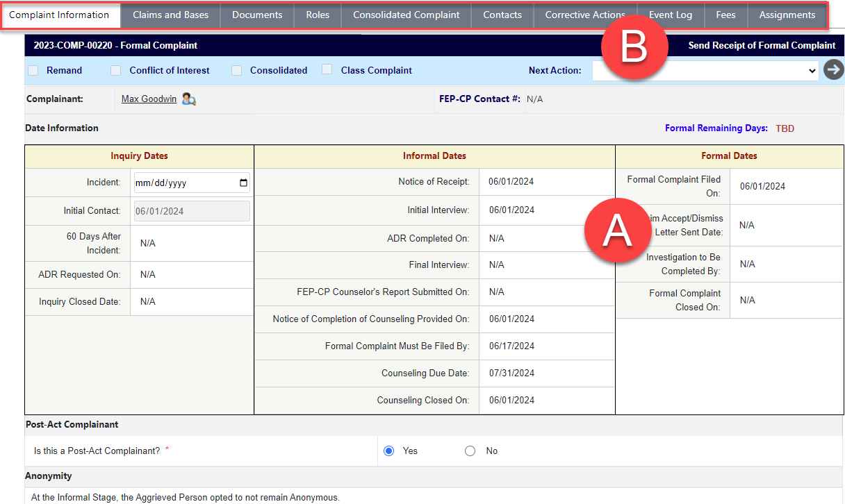Click Send Receipt of Formal Complaint
845x504 pixels.
pyautogui.click(x=762, y=46)
